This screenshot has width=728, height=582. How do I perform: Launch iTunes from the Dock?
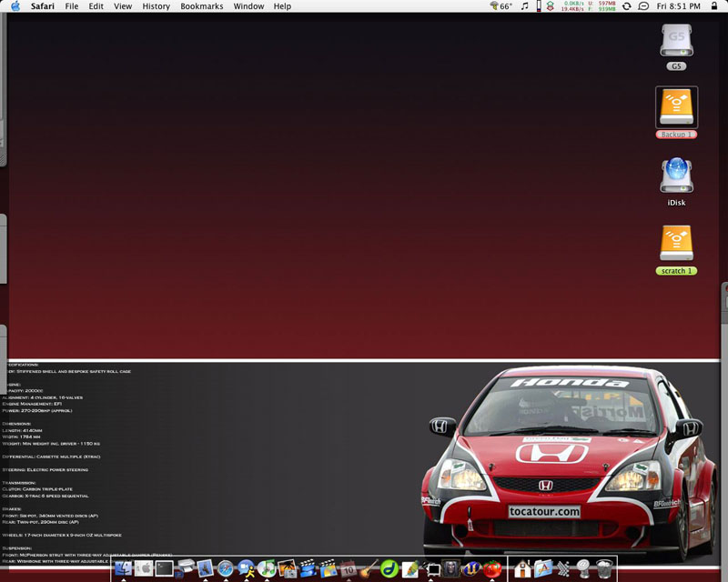click(x=266, y=568)
